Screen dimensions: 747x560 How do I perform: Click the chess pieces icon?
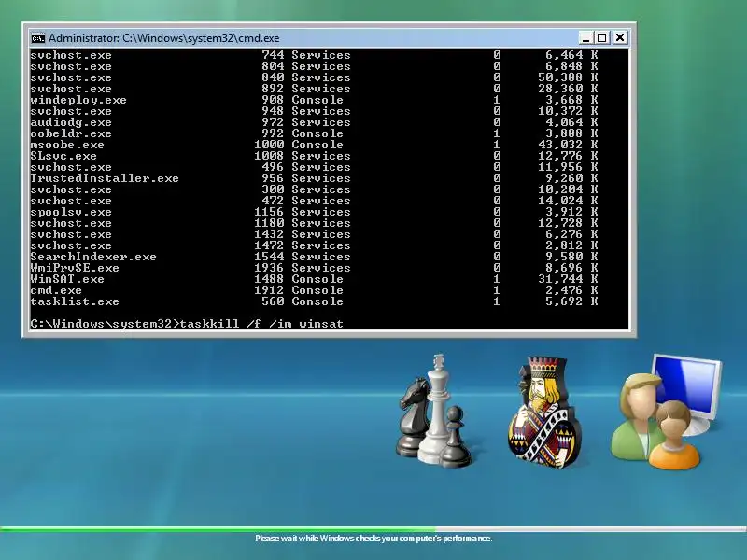point(433,411)
